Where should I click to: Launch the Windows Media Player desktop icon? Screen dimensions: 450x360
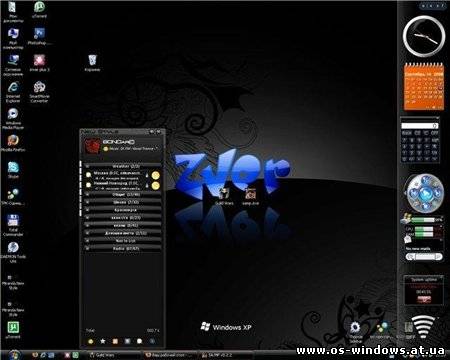pyautogui.click(x=13, y=118)
